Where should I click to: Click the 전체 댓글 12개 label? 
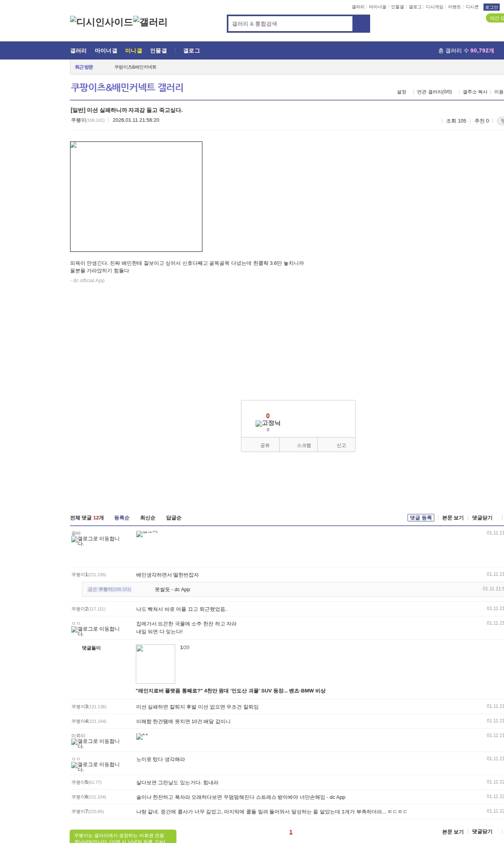coord(87,518)
